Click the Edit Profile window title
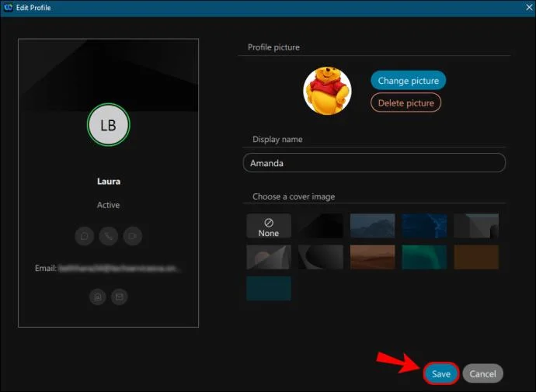Viewport: 536px width, 392px height. point(33,8)
